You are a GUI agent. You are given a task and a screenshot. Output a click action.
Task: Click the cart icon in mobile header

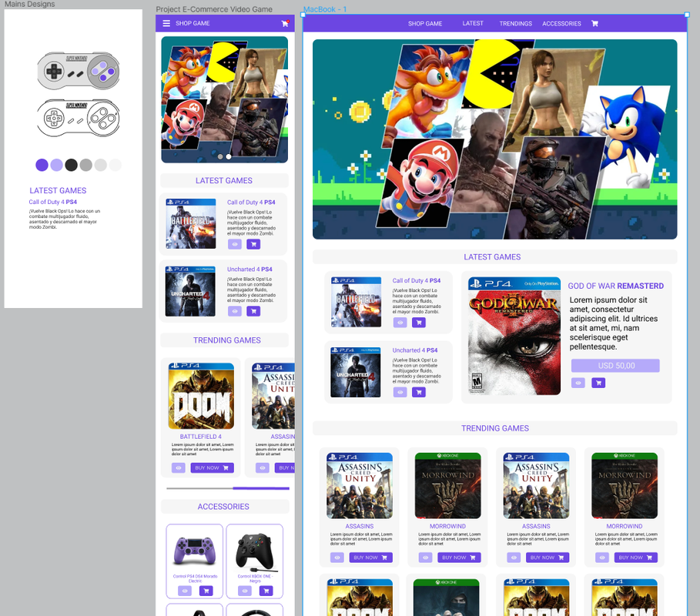point(285,23)
